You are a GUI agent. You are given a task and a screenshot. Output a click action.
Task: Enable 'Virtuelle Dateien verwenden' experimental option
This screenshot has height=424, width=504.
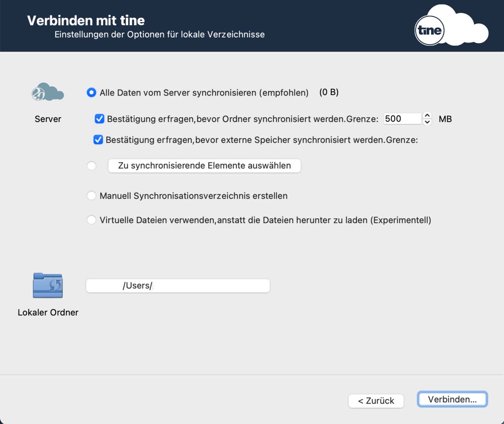click(92, 220)
